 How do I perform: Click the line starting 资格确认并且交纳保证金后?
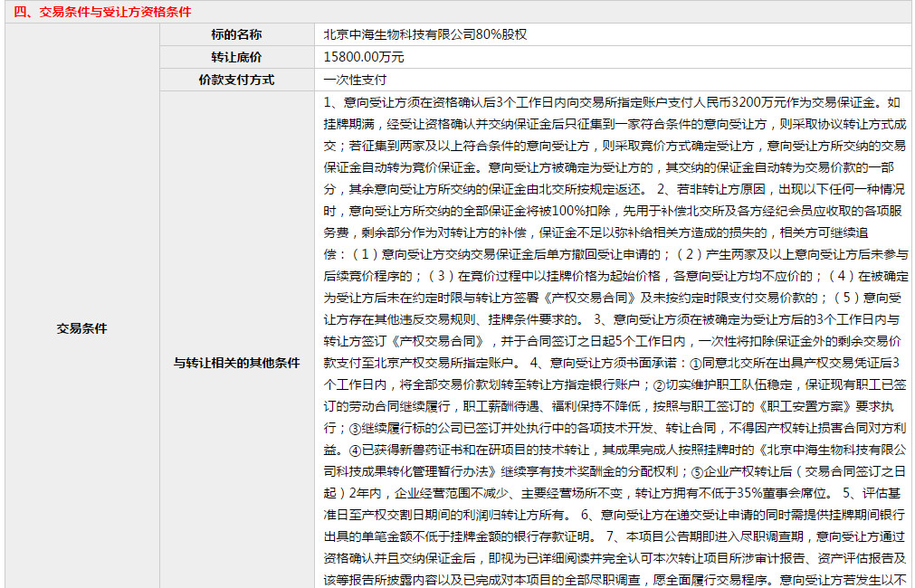point(615,558)
